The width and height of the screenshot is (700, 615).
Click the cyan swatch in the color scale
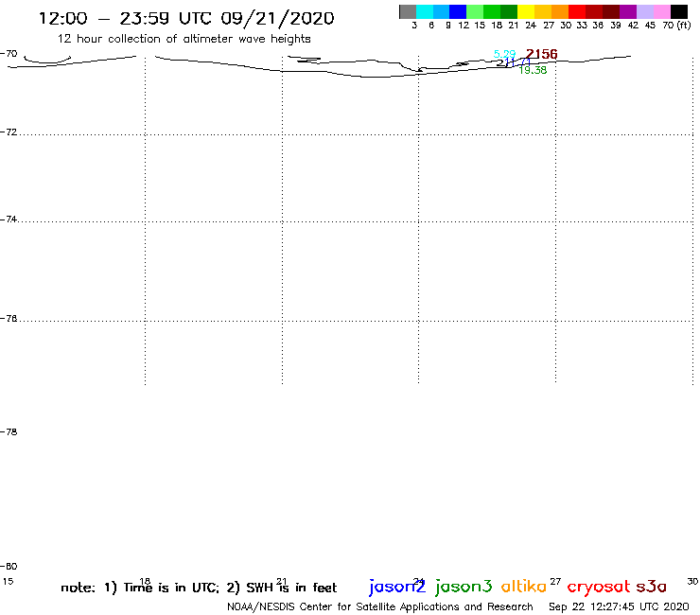425,11
